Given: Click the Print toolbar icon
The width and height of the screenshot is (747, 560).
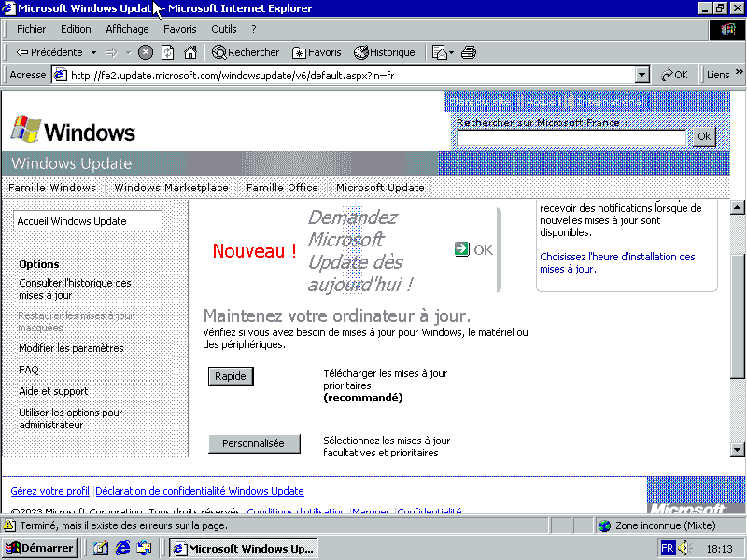Looking at the screenshot, I should pyautogui.click(x=469, y=52).
